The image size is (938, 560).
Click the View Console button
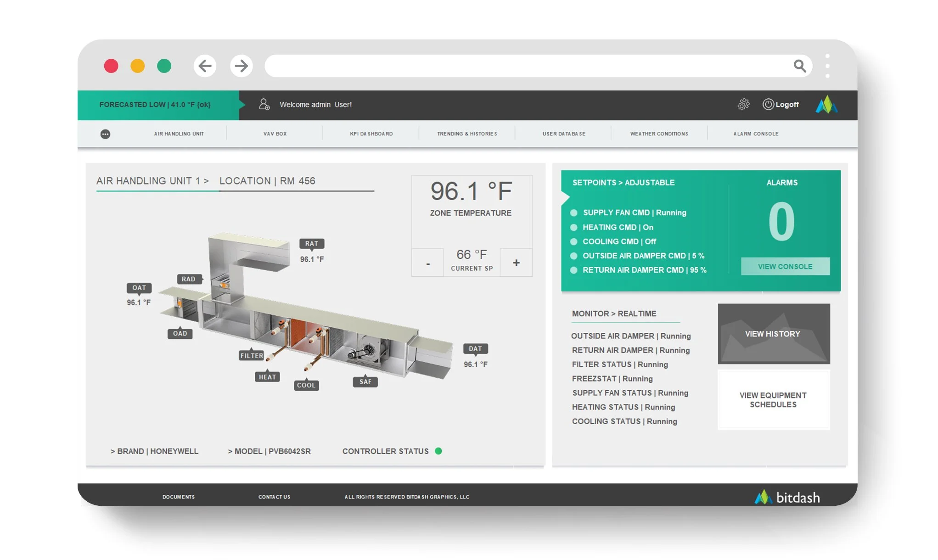point(785,267)
